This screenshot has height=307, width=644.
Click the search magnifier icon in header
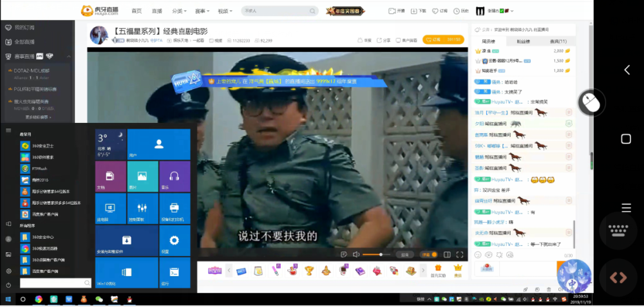312,11
